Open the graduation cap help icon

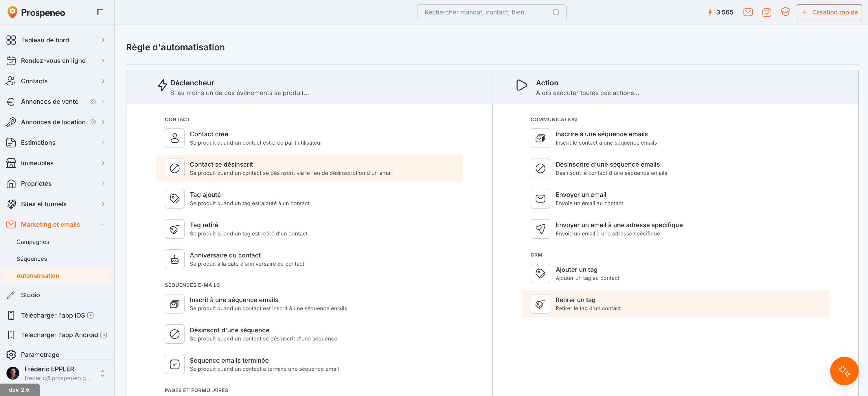coord(785,12)
